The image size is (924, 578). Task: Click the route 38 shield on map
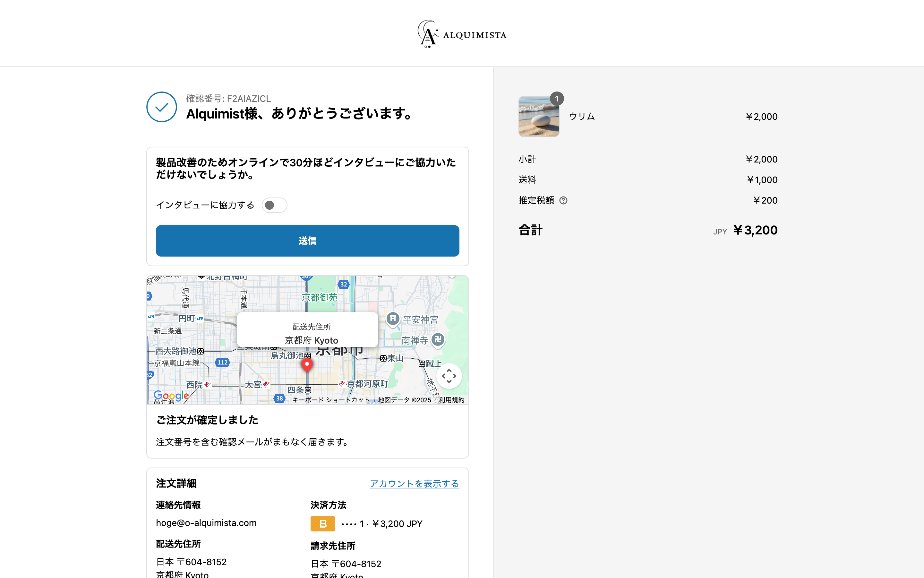click(279, 398)
